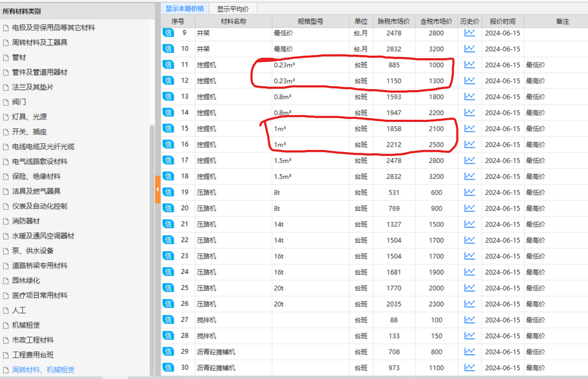Select 消防器材 category
Viewport: 588px width, 379px height.
[x=26, y=221]
